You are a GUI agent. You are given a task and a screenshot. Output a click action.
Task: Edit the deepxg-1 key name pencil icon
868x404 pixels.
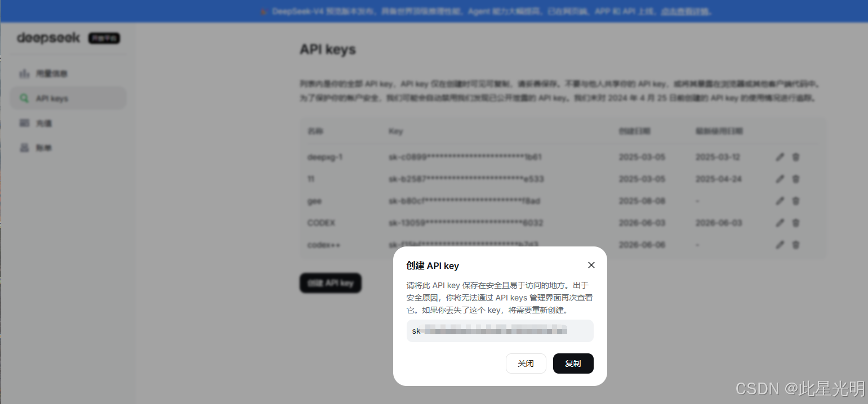(780, 158)
